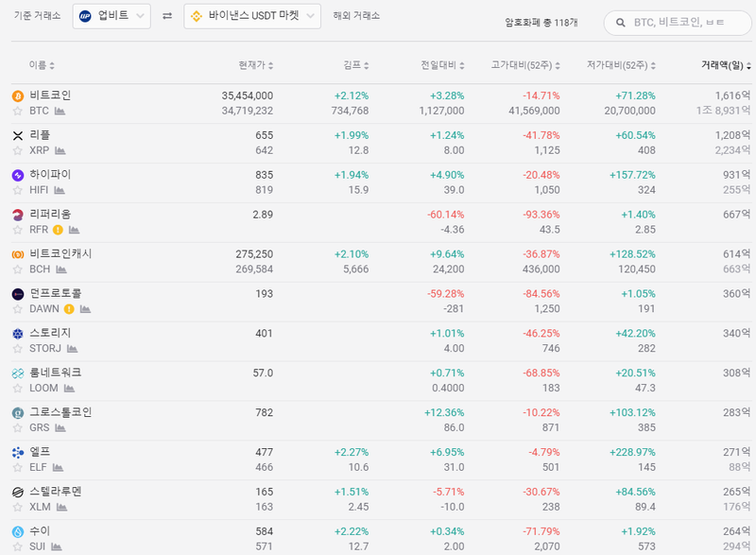Screen dimensions: 756x555
Task: Click the DAWN coin logo icon
Action: [x=18, y=294]
